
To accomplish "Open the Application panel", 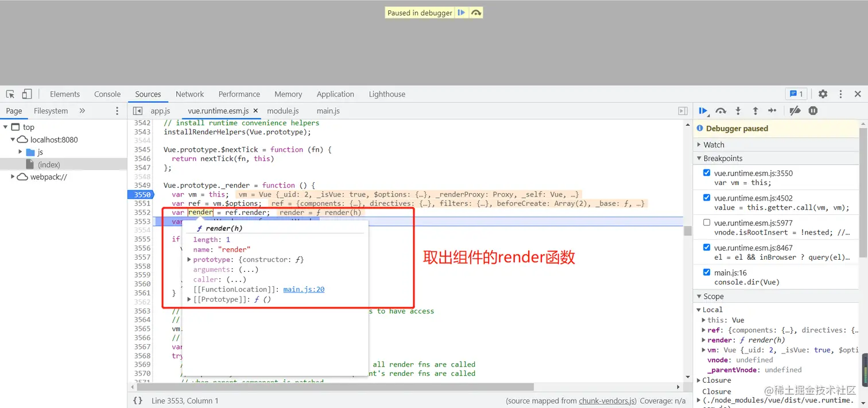I will 335,94.
